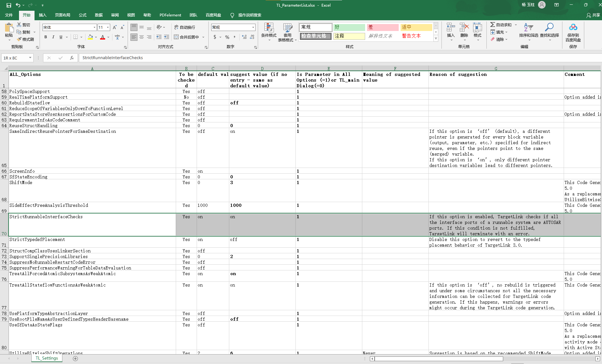The image size is (602, 364).
Task: Toggle italic formatting
Action: point(53,37)
